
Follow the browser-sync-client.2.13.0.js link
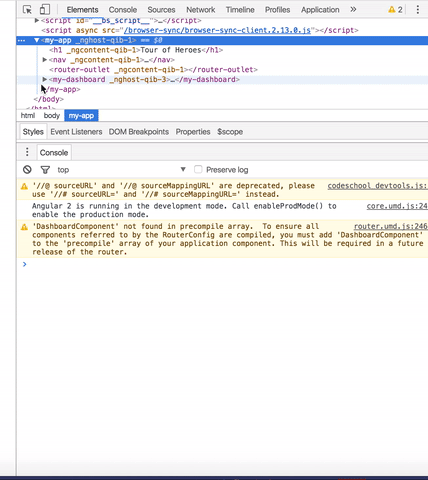point(217,30)
